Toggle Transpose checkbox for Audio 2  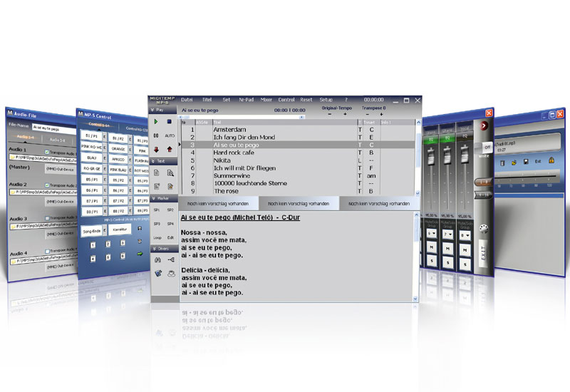coord(46,185)
